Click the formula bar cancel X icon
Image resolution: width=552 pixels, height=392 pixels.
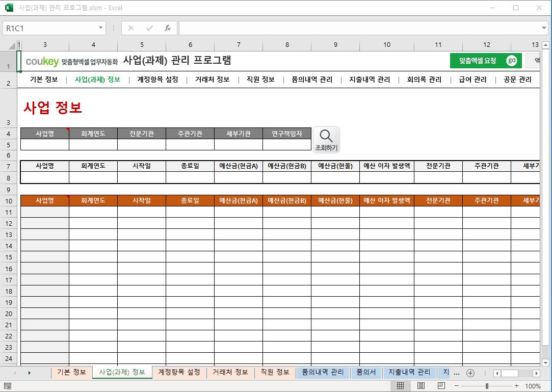(131, 28)
